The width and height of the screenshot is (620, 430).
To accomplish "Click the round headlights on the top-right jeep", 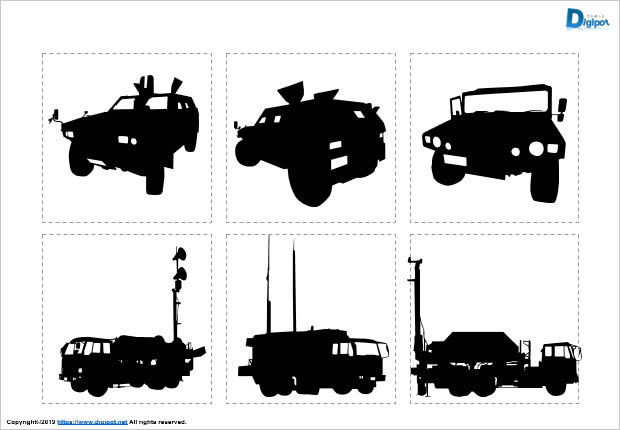I will point(537,149).
